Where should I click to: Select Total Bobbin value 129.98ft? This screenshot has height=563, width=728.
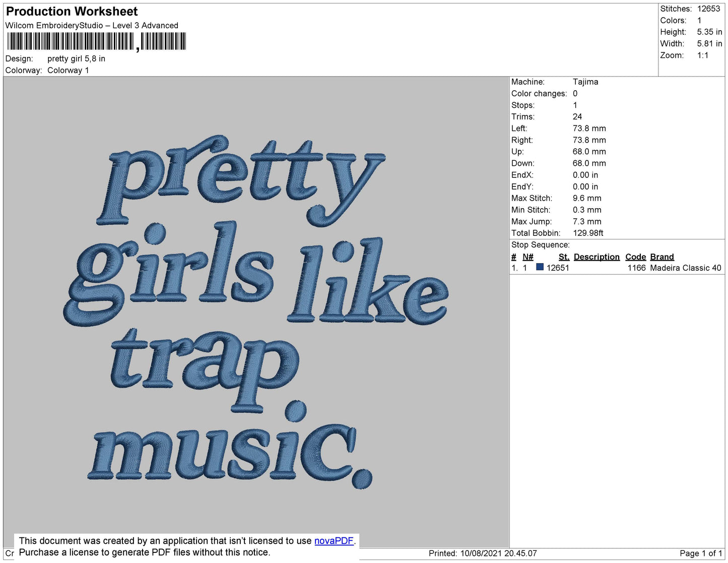(x=588, y=233)
